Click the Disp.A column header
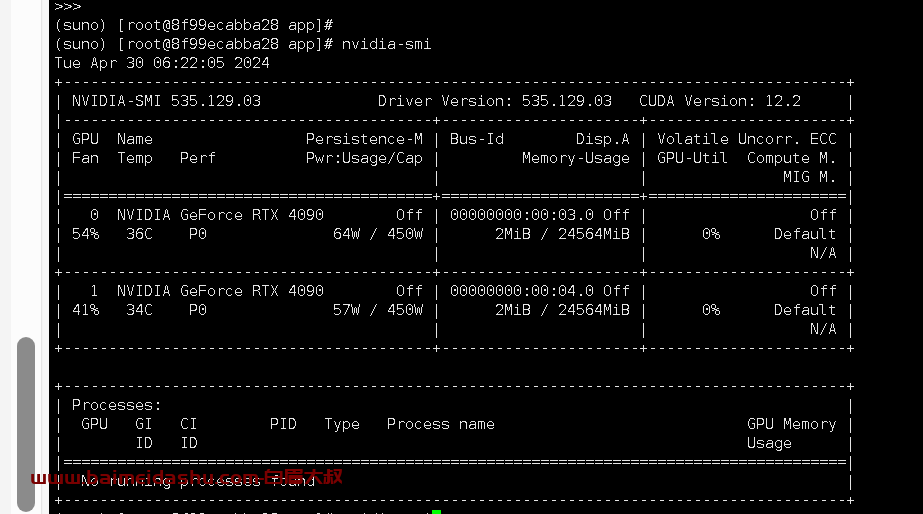This screenshot has width=923, height=514. (603, 139)
